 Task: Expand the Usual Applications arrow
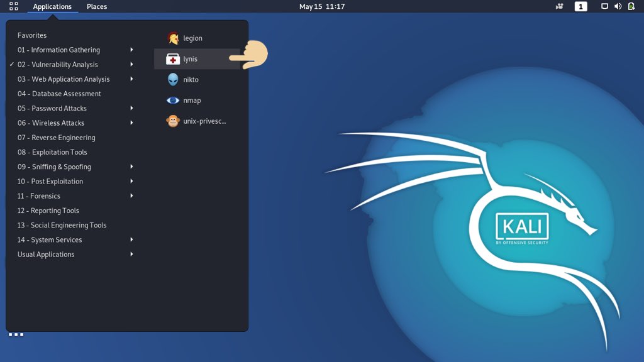(x=131, y=254)
